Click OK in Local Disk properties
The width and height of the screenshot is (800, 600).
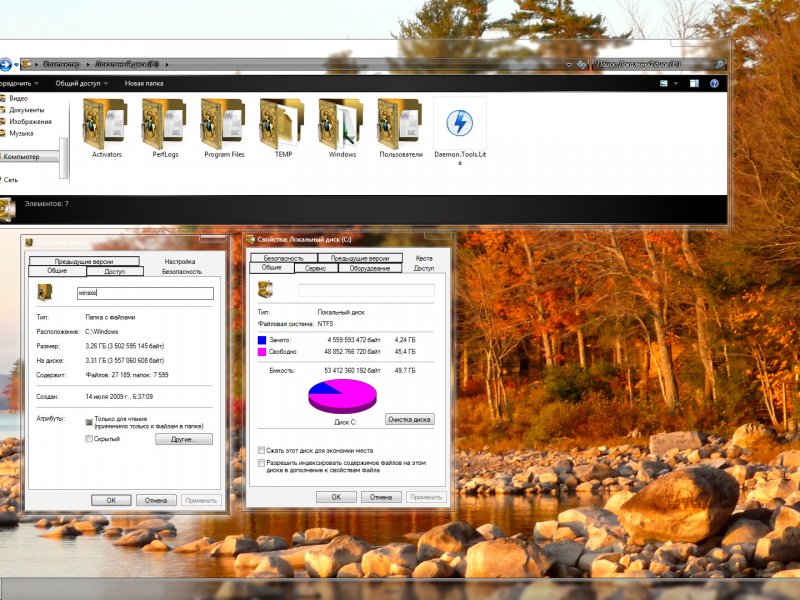tap(336, 497)
